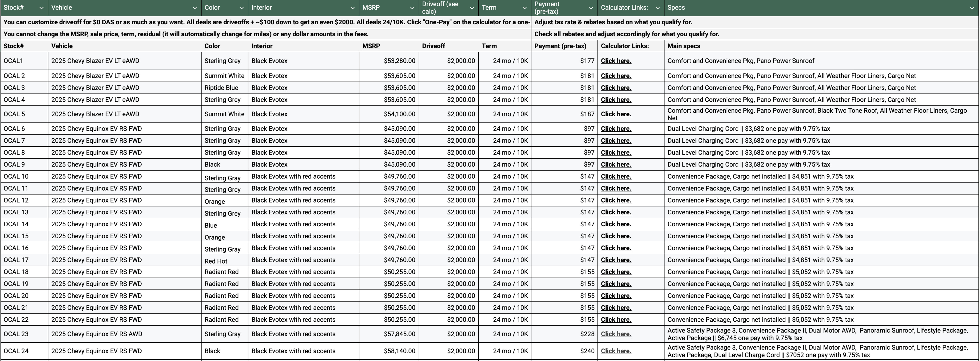The height and width of the screenshot is (361, 980).
Task: Select the underlined MSRP header cell
Action: (x=389, y=46)
